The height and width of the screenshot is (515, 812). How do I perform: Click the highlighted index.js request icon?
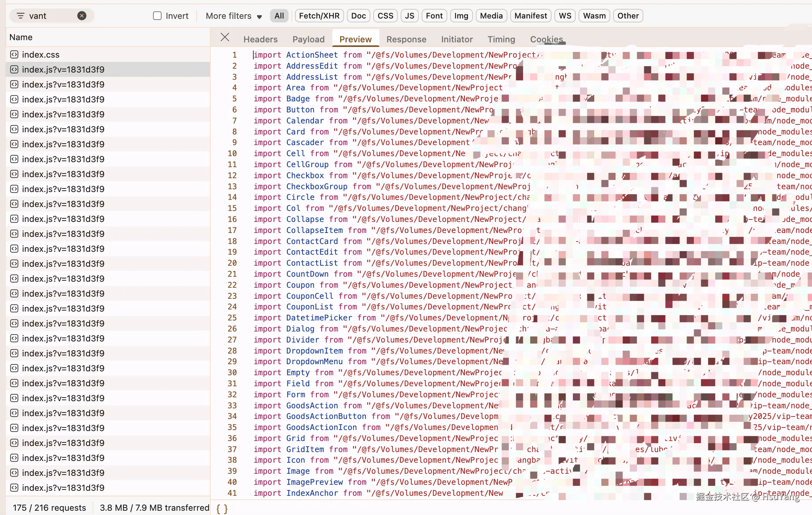(14, 70)
